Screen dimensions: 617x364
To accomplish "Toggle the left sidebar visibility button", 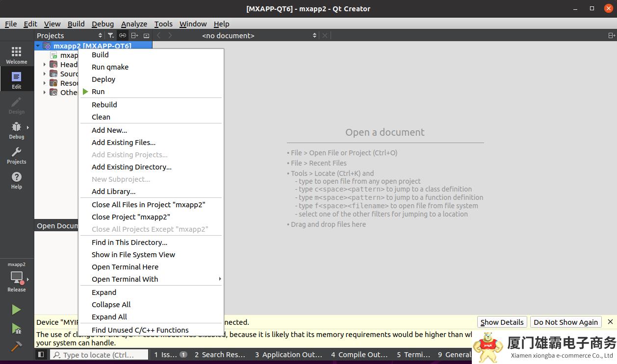I will (x=41, y=354).
